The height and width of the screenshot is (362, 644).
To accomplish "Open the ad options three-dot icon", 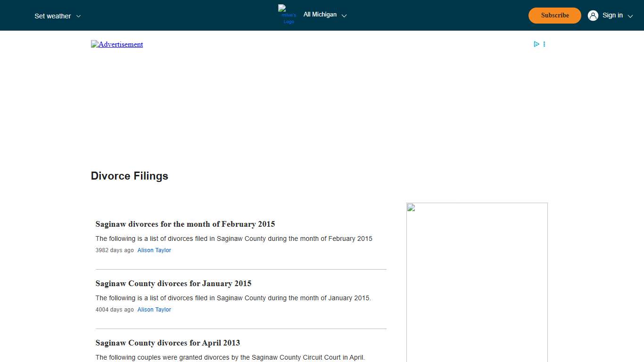I will pos(544,44).
